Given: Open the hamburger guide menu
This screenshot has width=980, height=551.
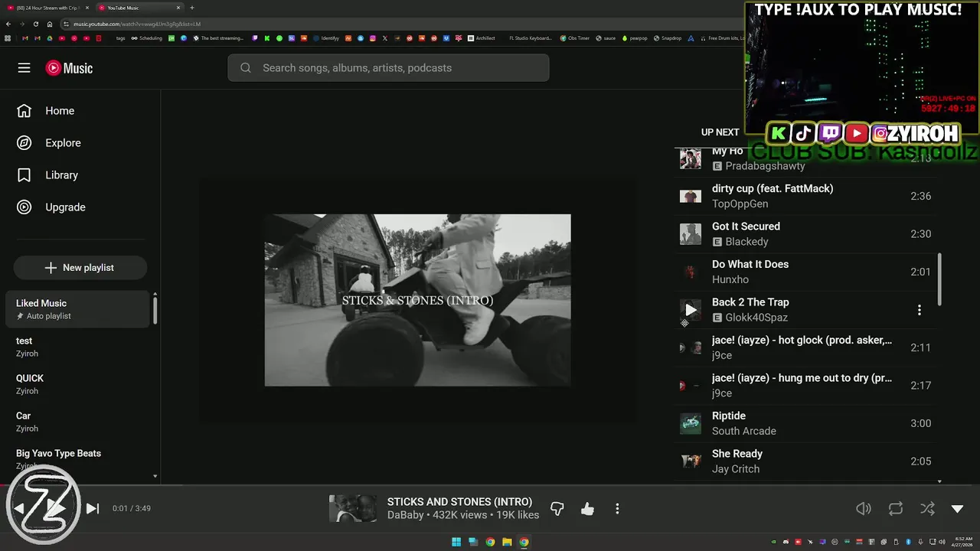Looking at the screenshot, I should tap(24, 68).
